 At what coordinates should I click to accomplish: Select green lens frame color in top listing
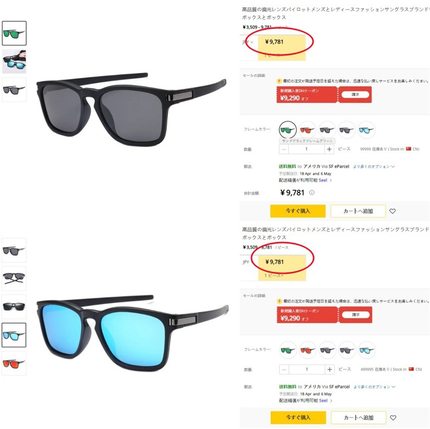(287, 130)
